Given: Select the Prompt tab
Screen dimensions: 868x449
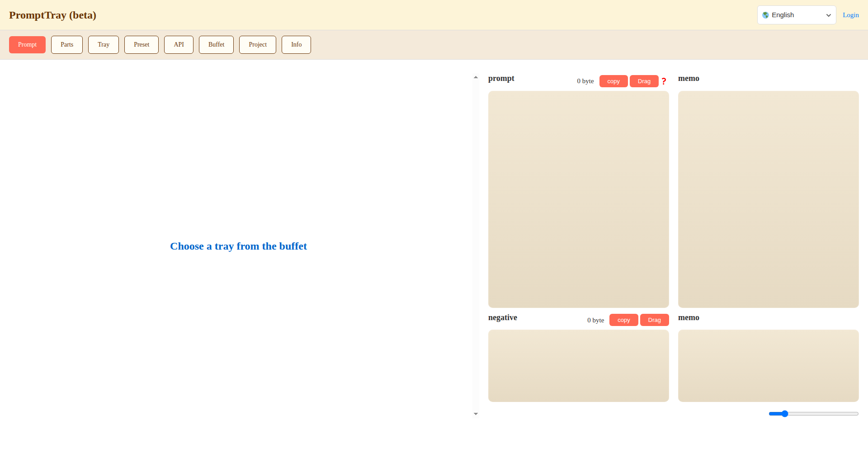Looking at the screenshot, I should [27, 45].
